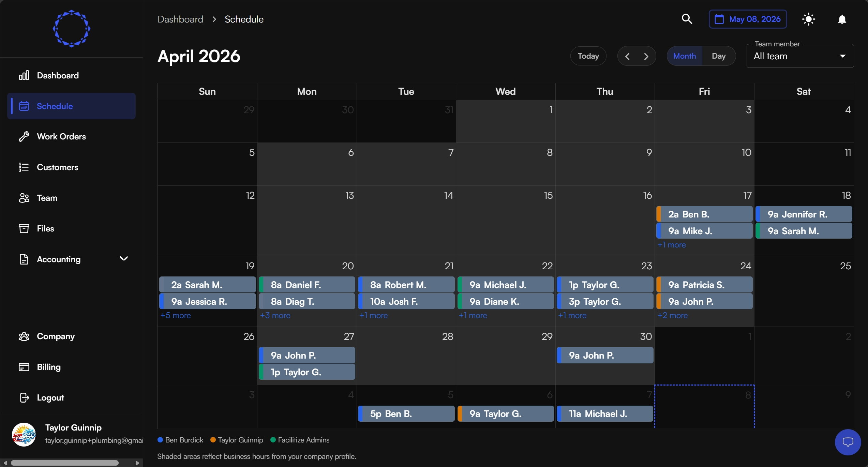Open Dashboard in the sidebar menu
Viewport: 868px width, 467px height.
[x=71, y=75]
